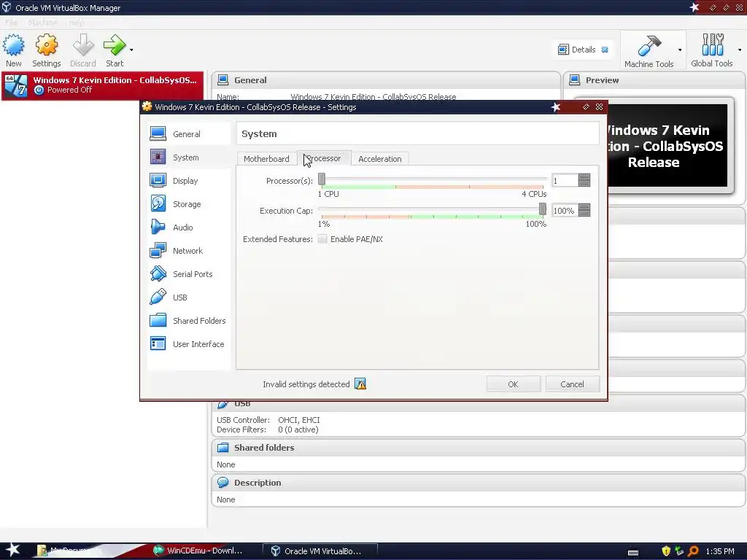Switch to the Processor tab

tap(324, 158)
